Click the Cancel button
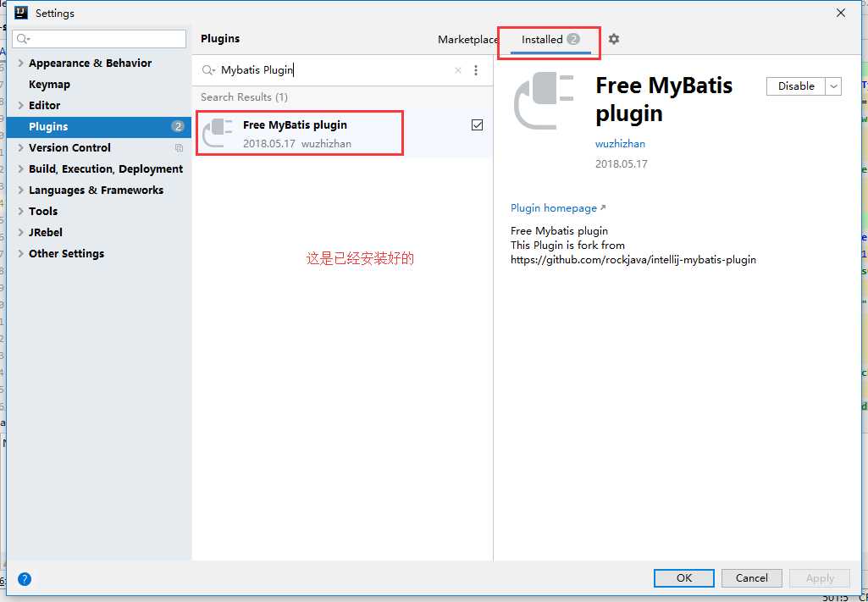868x602 pixels. coord(752,577)
